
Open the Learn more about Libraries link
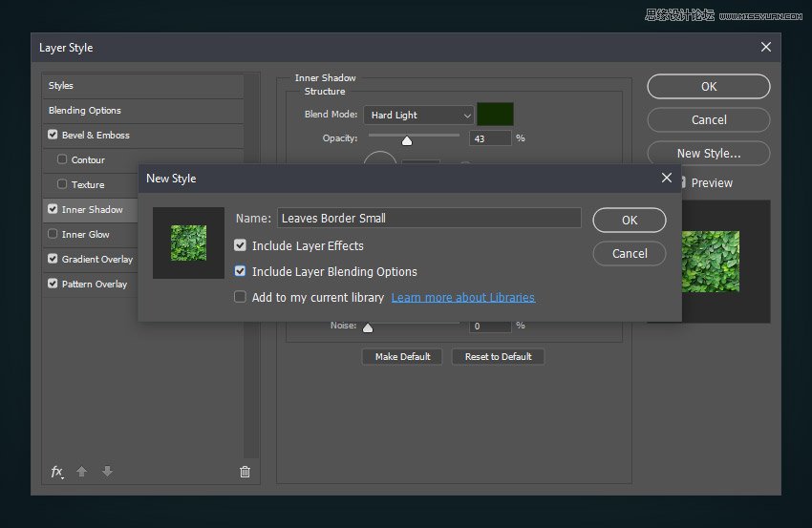coord(463,298)
